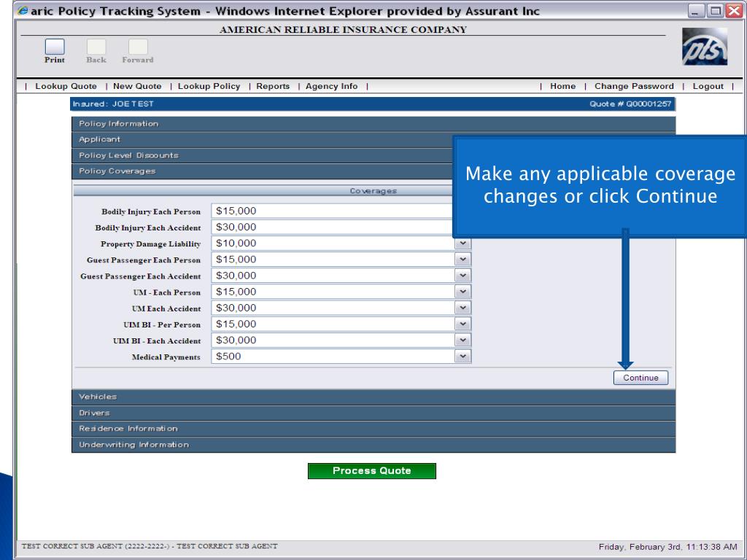Image resolution: width=747 pixels, height=560 pixels.
Task: Click the American Reliable Insurance Company heading
Action: [x=343, y=29]
